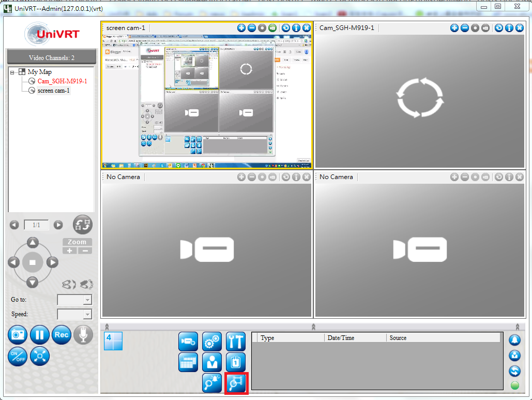Refresh the Cam_SGH-M919-1 pane
532x400 pixels.
pos(499,28)
